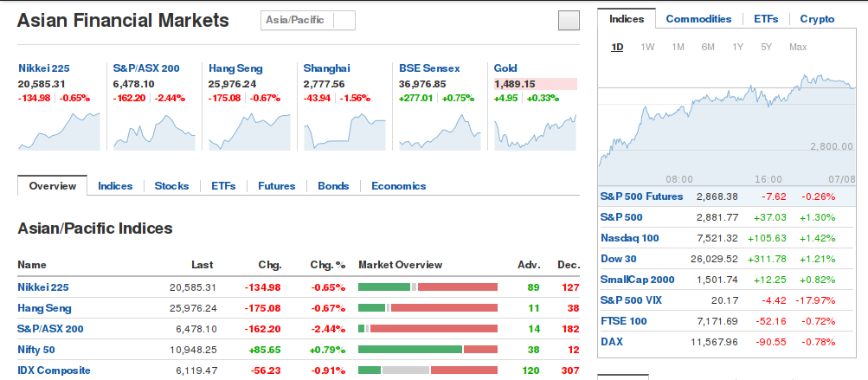Click S&P 500 VIX percent -17.97%
The width and height of the screenshot is (868, 380).
(x=815, y=300)
